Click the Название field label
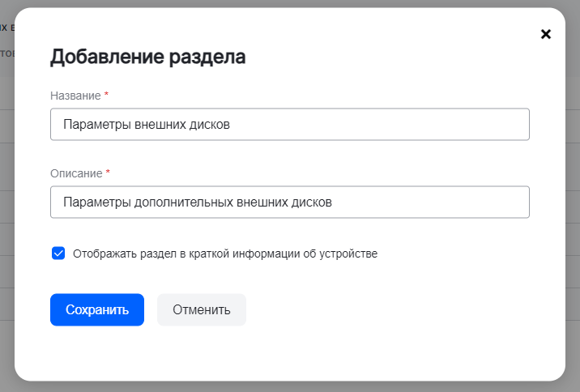The height and width of the screenshot is (392, 580). [75, 96]
